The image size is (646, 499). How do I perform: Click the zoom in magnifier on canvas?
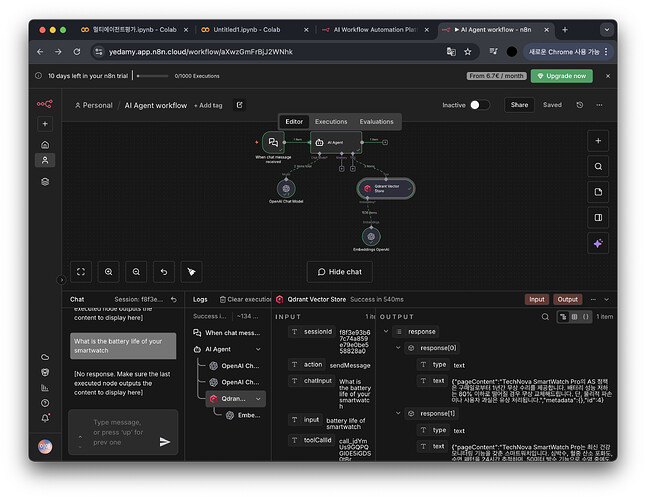coord(108,271)
